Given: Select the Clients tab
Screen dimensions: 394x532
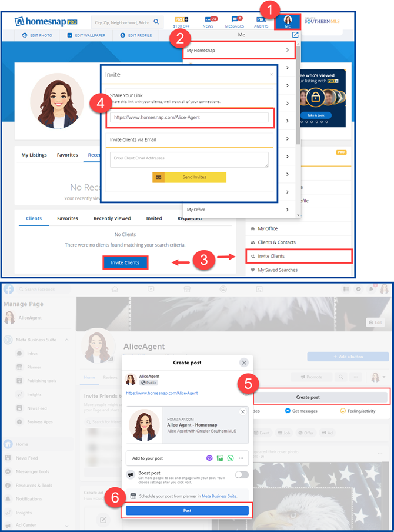Looking at the screenshot, I should tap(34, 218).
